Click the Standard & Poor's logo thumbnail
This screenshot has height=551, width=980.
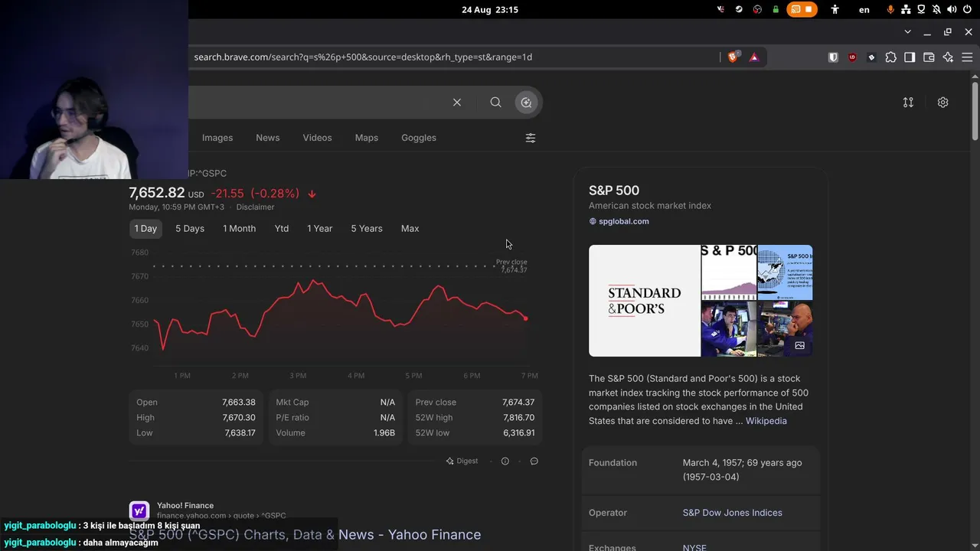[x=645, y=301]
